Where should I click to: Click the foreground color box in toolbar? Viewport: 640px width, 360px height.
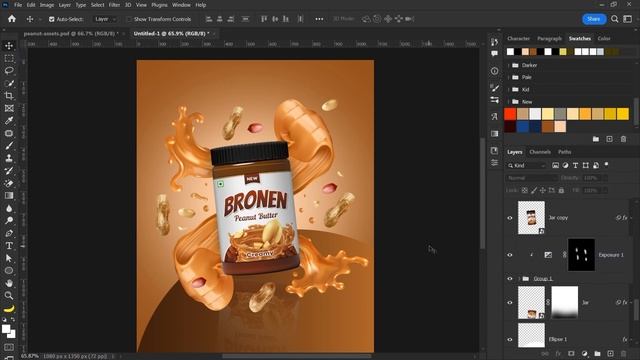pos(6,329)
